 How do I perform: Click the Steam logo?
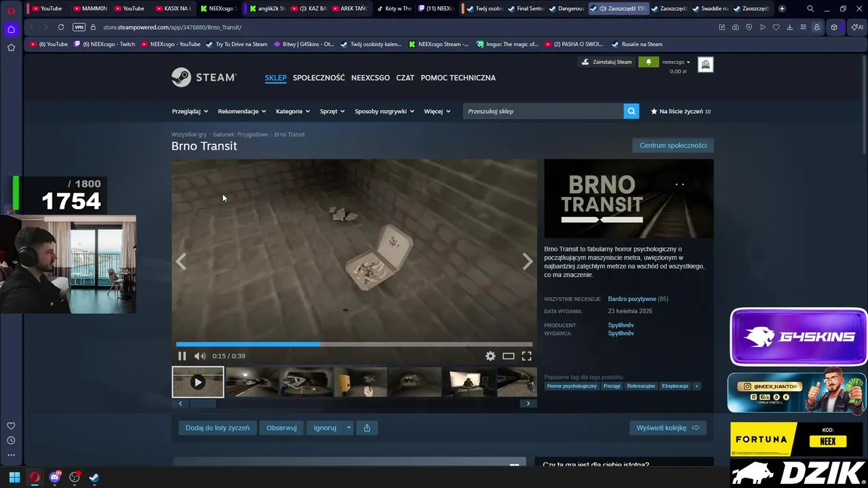tap(203, 77)
